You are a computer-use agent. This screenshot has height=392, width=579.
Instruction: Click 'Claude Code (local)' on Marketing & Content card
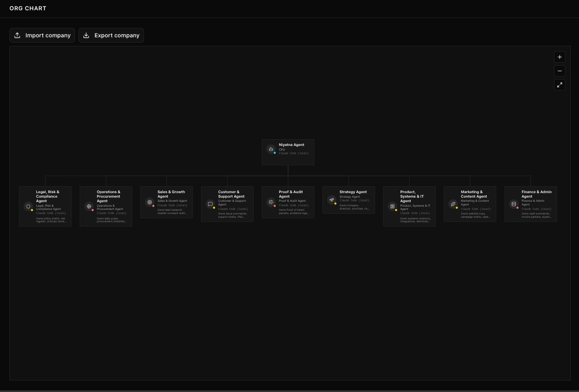coord(476,209)
